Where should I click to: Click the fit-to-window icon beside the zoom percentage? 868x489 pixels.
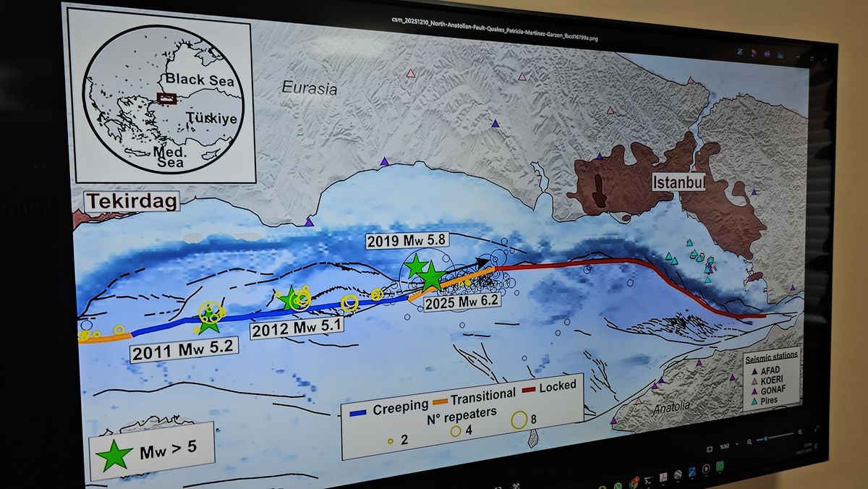click(710, 449)
